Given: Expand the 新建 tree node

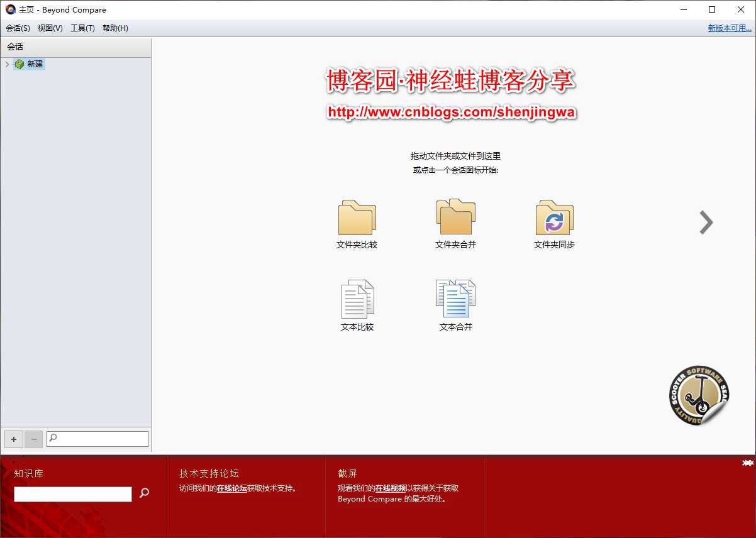Looking at the screenshot, I should tap(7, 64).
